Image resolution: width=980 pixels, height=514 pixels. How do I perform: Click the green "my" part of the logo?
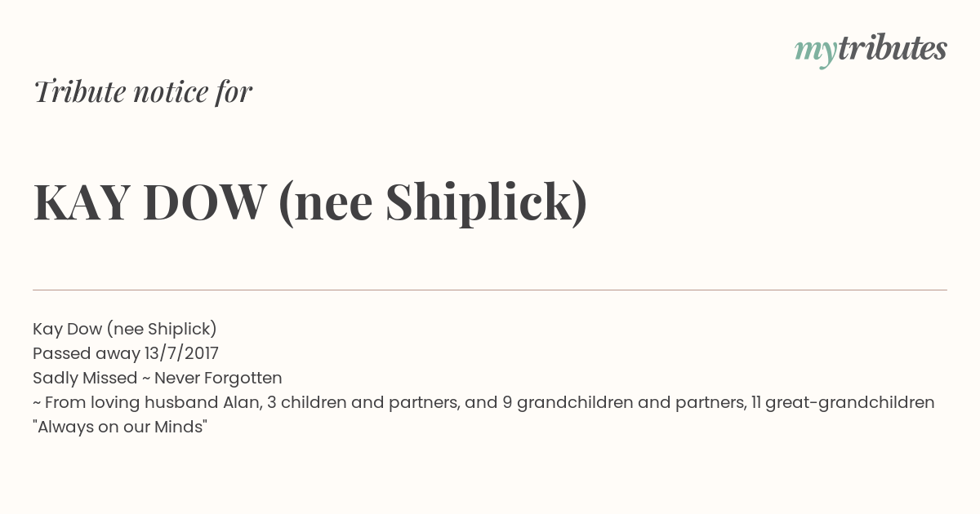pyautogui.click(x=815, y=51)
